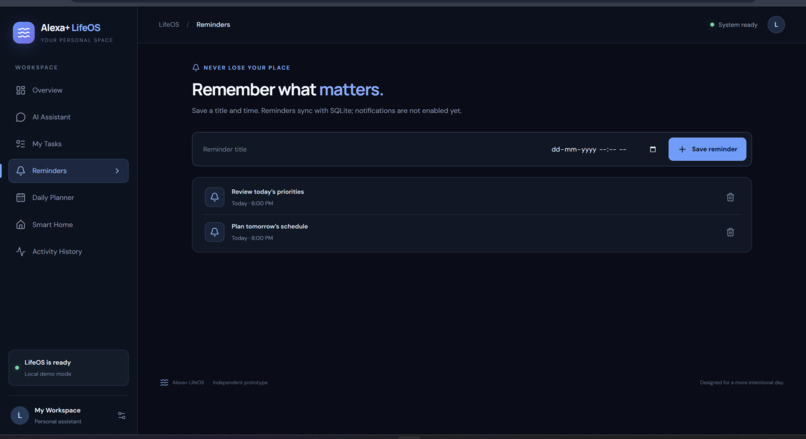Viewport: 806px width, 439px height.
Task: Click the Today 8:00 PM time text
Action: pos(252,238)
